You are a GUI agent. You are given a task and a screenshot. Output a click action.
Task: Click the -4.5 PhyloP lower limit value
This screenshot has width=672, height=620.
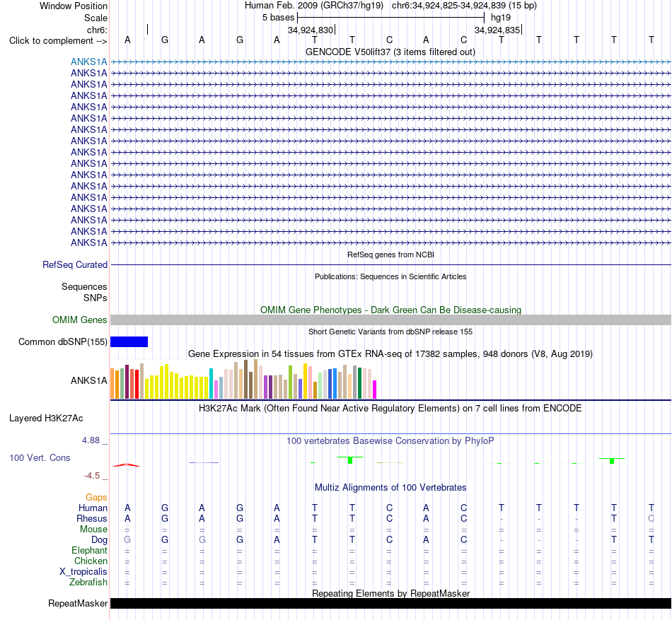point(92,475)
